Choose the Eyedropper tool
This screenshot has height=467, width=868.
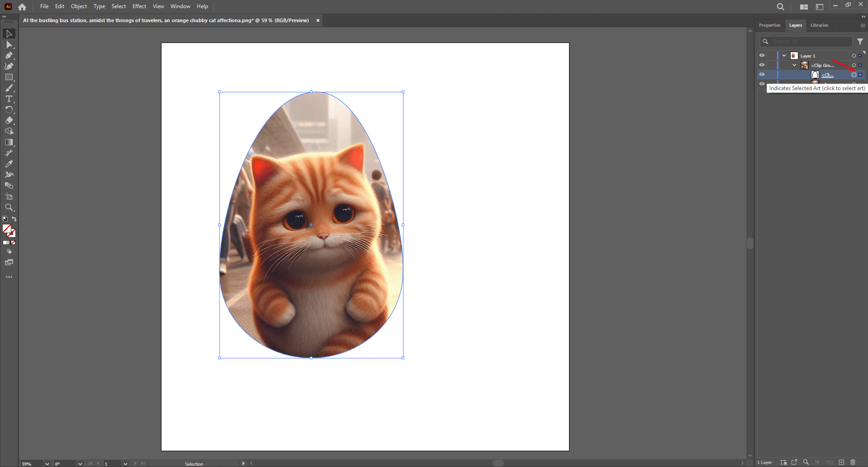point(9,164)
